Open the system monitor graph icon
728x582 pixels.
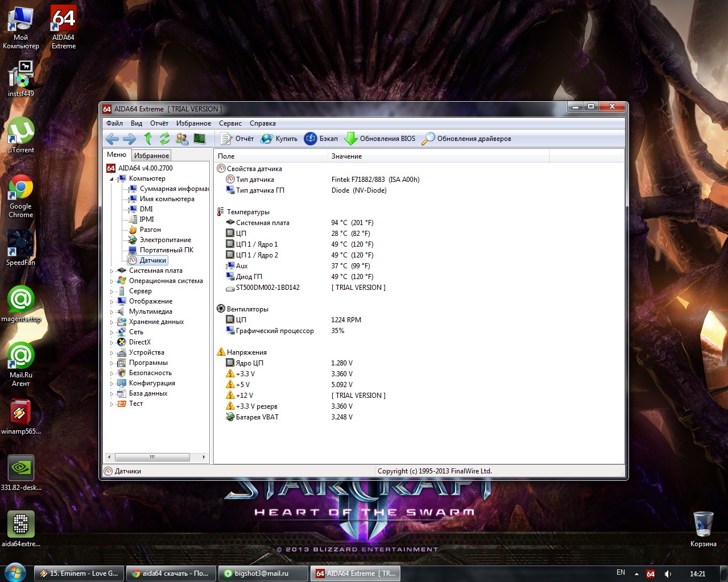pos(199,139)
